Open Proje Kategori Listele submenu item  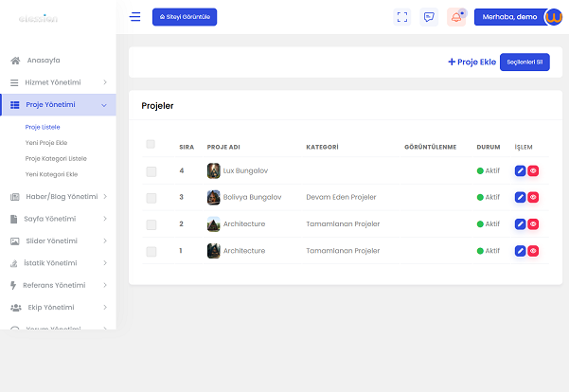click(56, 158)
